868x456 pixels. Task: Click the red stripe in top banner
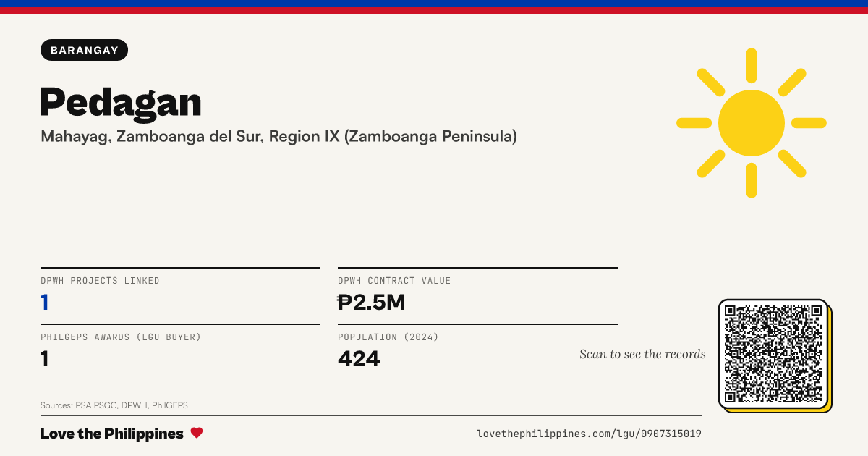434,11
